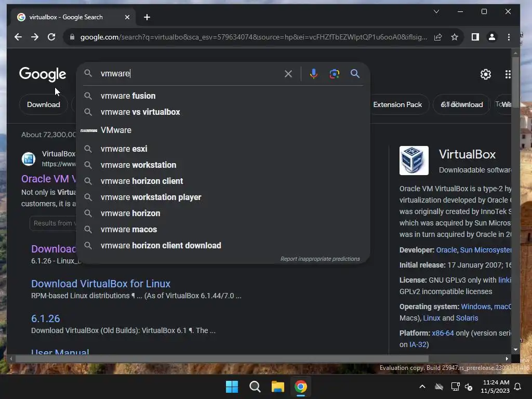Screen dimensions: 532x399
Task: Open a new browser tab
Action: tap(147, 17)
